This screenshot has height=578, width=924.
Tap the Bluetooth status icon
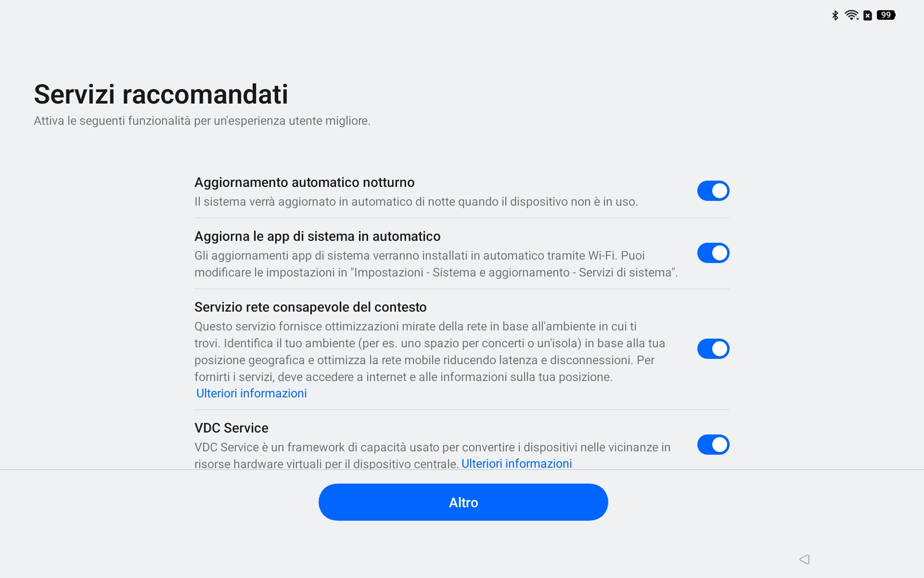coord(835,15)
